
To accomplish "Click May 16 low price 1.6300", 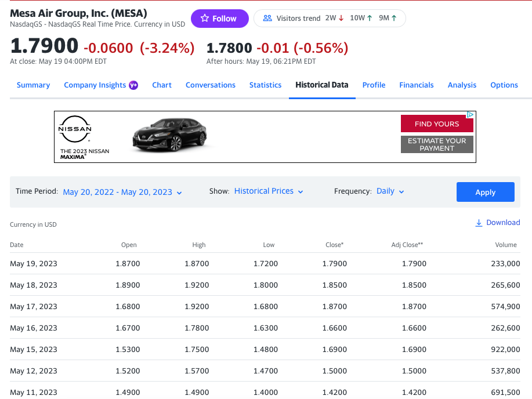I will 266,328.
